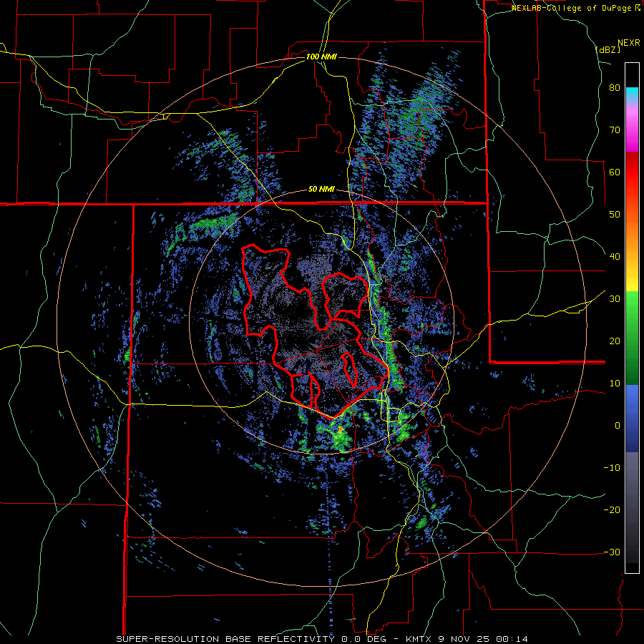Click the 20 value on the dBZ scale
Viewport: 644px width, 644px height.
click(615, 341)
